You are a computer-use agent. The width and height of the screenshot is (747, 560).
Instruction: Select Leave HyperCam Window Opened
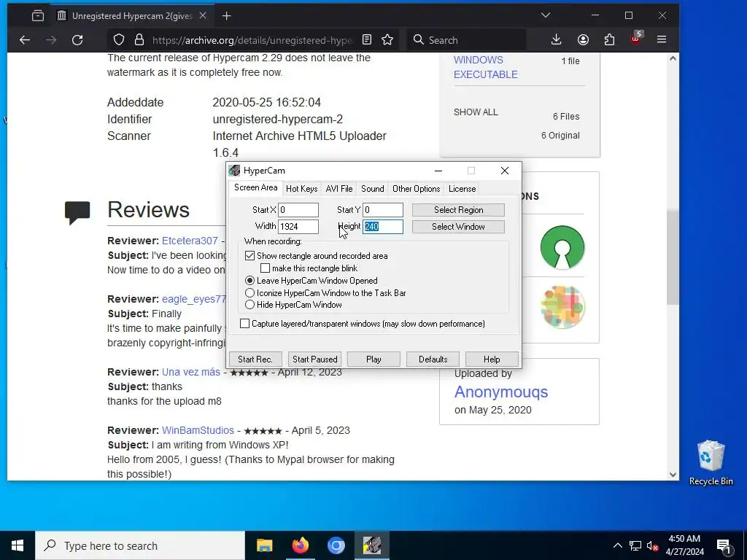click(x=249, y=281)
